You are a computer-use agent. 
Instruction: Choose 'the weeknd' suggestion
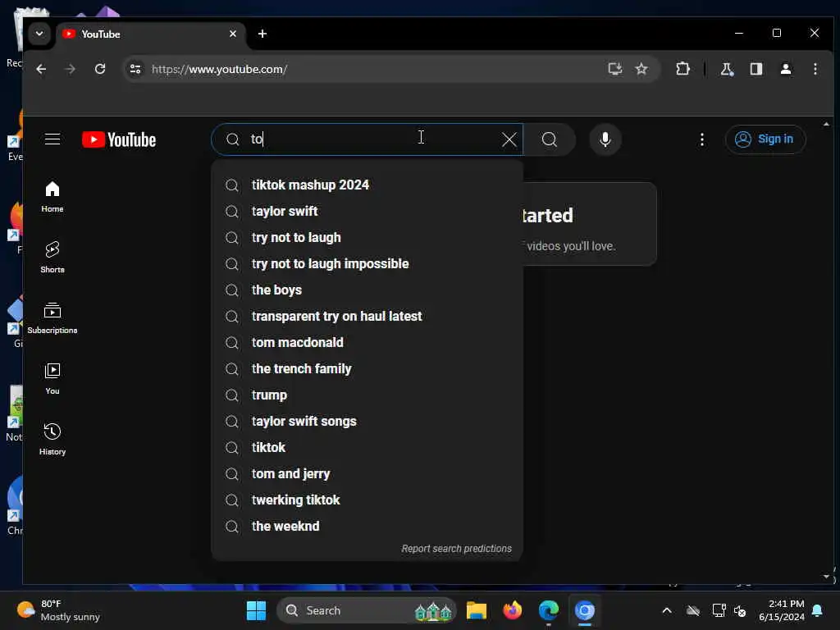coord(367,526)
